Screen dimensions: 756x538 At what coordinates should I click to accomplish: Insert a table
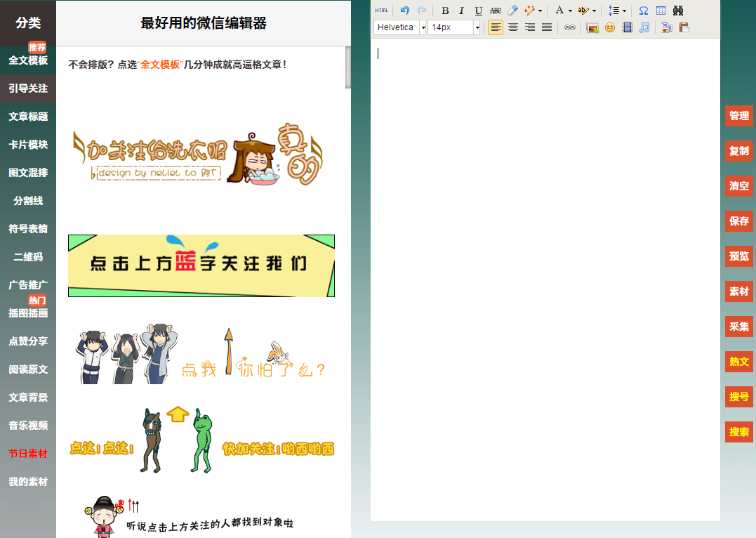point(662,10)
